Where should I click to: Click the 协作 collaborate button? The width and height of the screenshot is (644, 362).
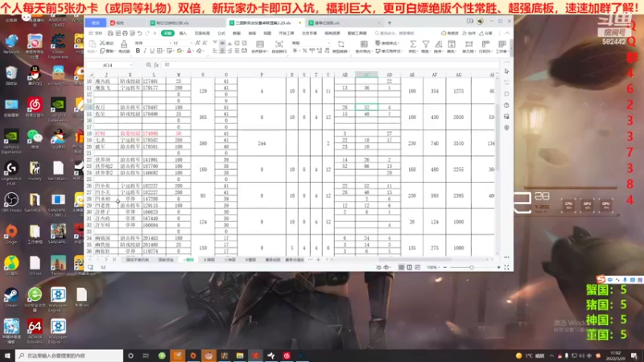pyautogui.click(x=469, y=33)
